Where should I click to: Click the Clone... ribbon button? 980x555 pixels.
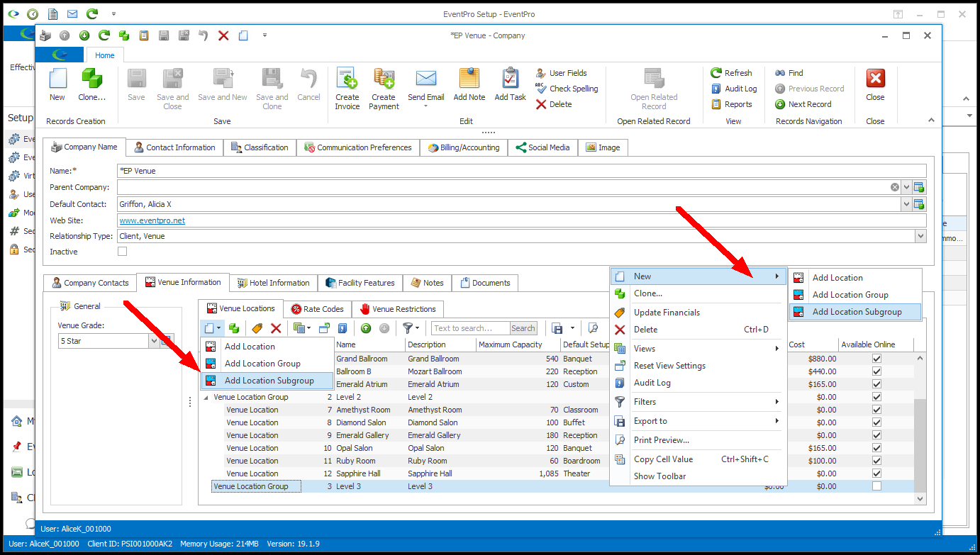(91, 85)
